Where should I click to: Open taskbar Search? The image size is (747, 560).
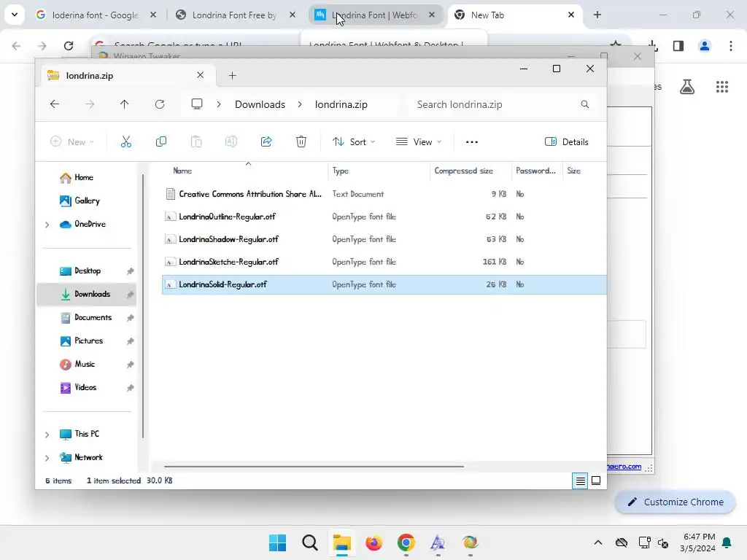309,542
